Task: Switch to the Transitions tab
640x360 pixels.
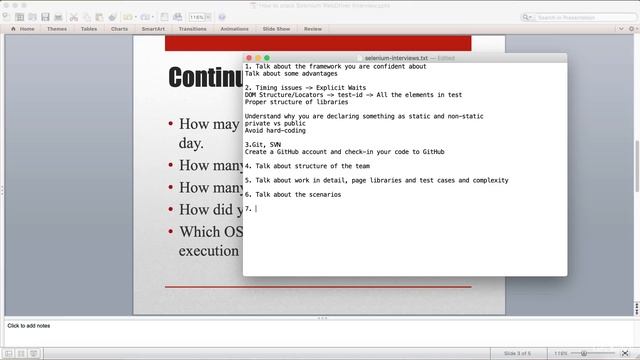Action: 193,29
